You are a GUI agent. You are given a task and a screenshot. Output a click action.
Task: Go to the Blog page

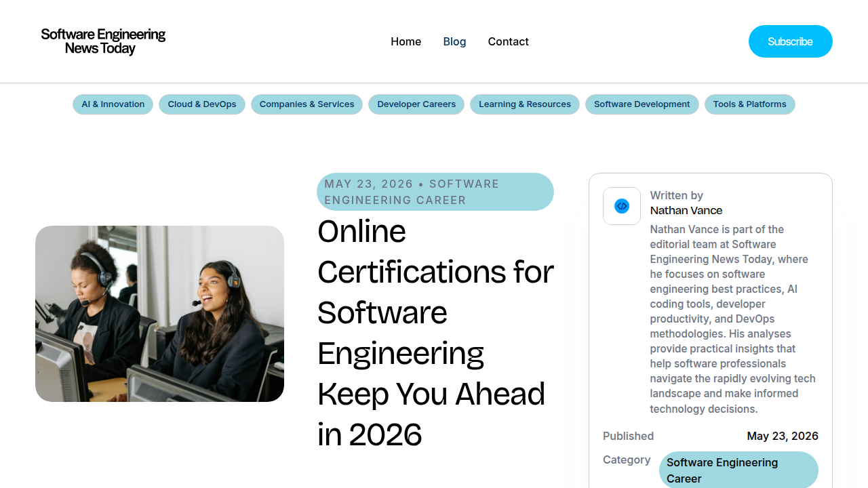click(x=454, y=41)
